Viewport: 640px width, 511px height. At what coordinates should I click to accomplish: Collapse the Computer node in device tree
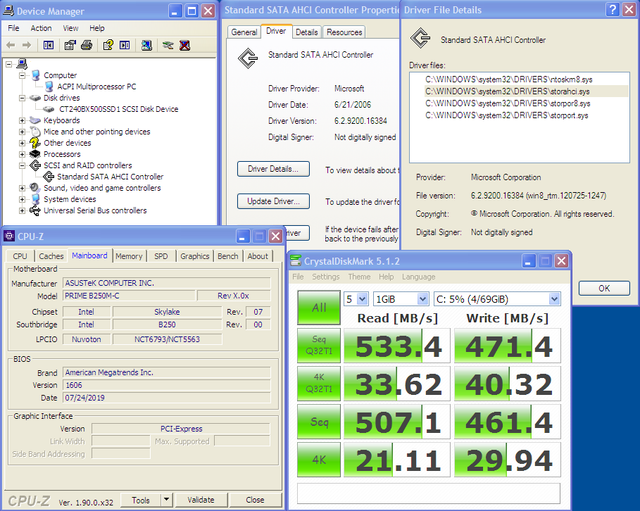22,75
